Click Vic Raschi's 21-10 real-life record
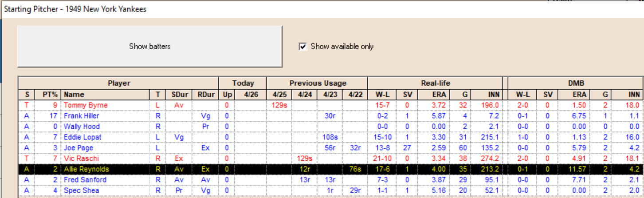 pos(383,158)
